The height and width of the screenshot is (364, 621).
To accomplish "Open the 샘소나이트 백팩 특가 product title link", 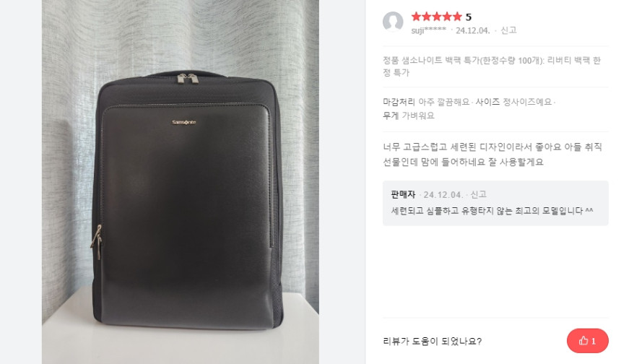I will 492,66.
